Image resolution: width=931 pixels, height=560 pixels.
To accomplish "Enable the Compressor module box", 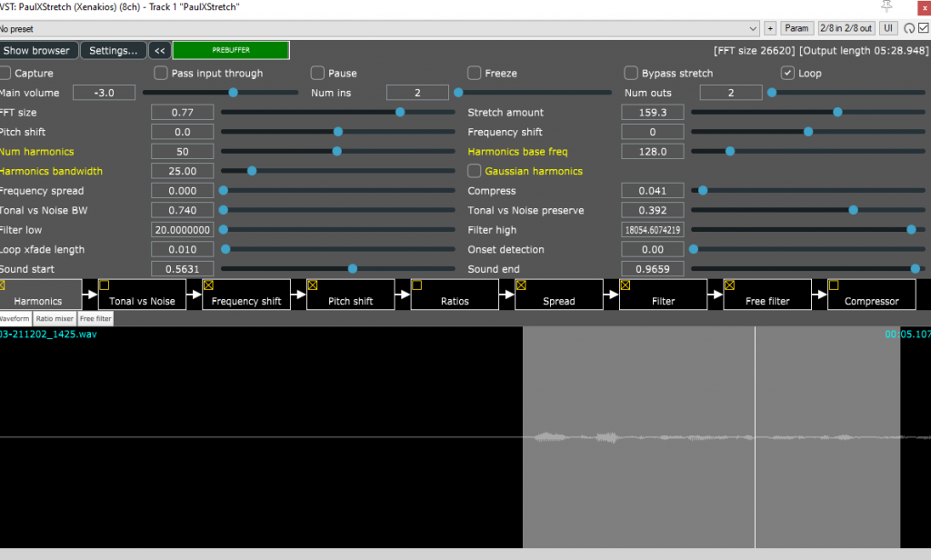I will (x=834, y=285).
